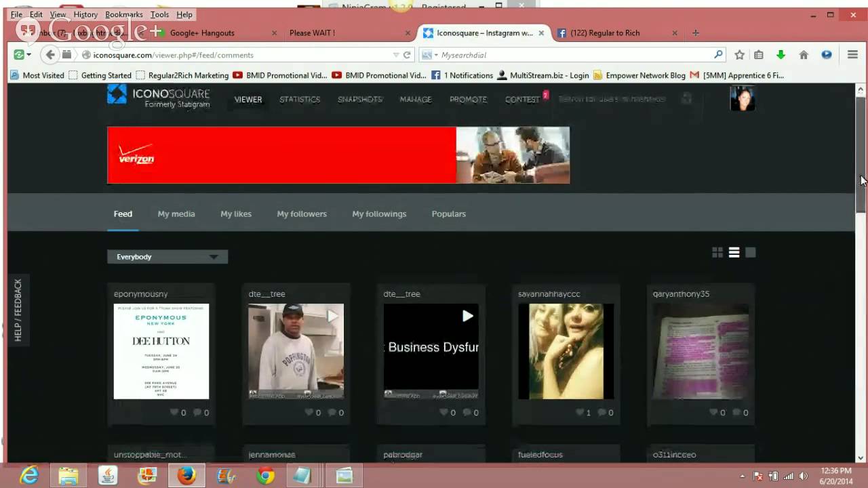Click the search magnifier in Mysearchdial box
This screenshot has width=868, height=488.
[718, 54]
